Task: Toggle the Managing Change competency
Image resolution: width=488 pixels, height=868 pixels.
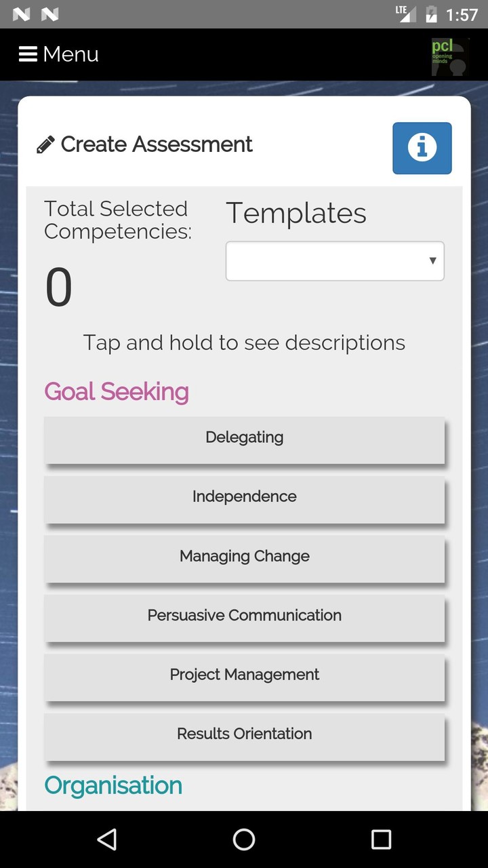Action: coord(244,555)
